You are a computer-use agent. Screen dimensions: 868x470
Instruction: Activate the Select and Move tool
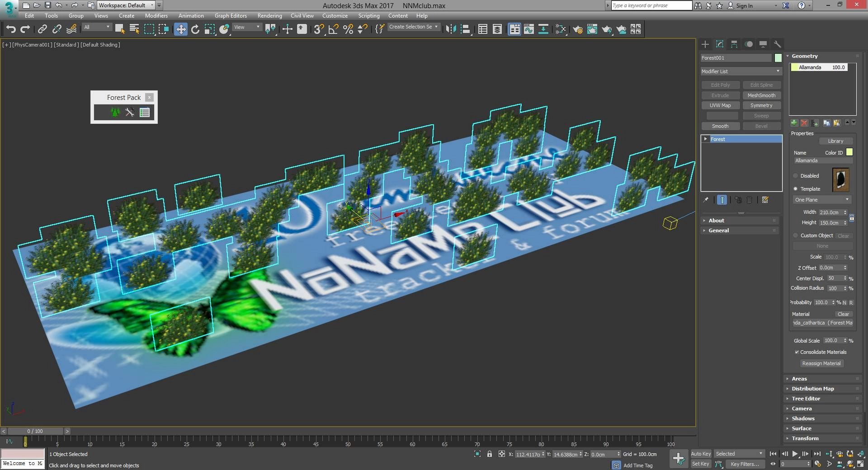(180, 29)
